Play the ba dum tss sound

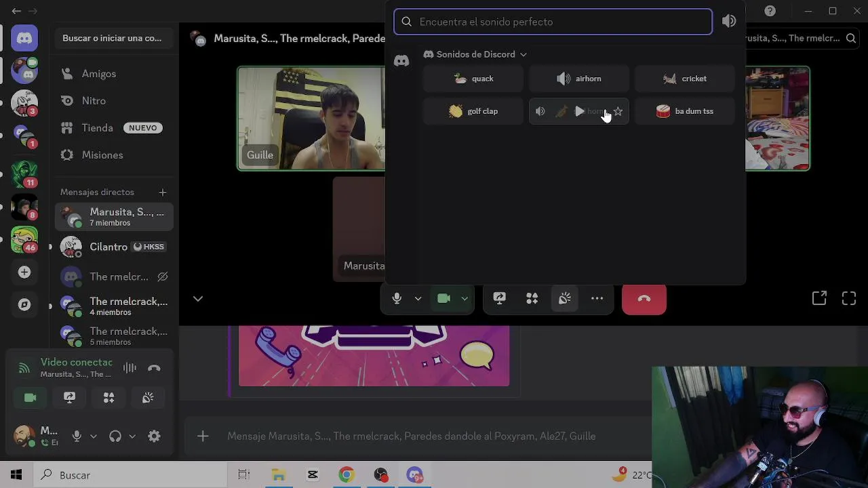click(685, 111)
